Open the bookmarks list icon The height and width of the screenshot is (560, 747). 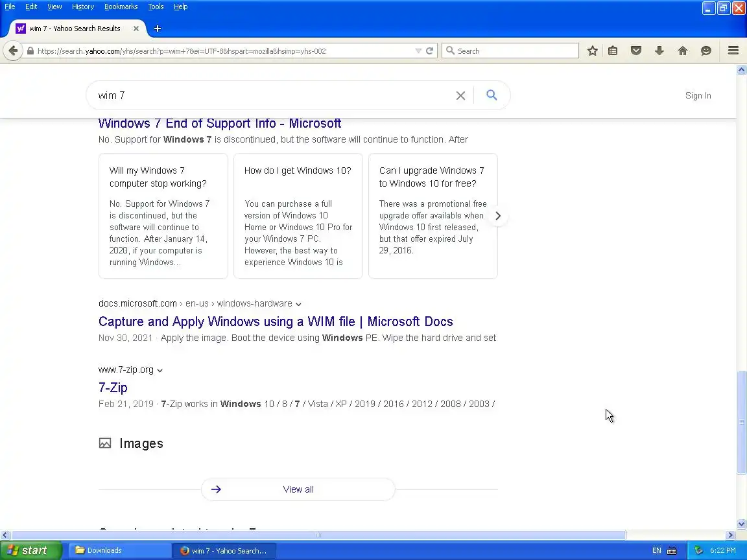point(613,51)
